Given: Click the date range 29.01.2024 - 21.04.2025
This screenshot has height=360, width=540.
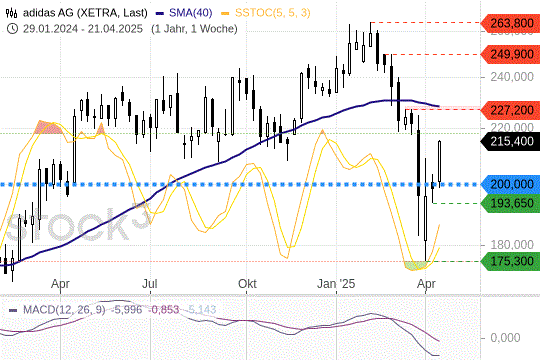Looking at the screenshot, I should coord(83,29).
